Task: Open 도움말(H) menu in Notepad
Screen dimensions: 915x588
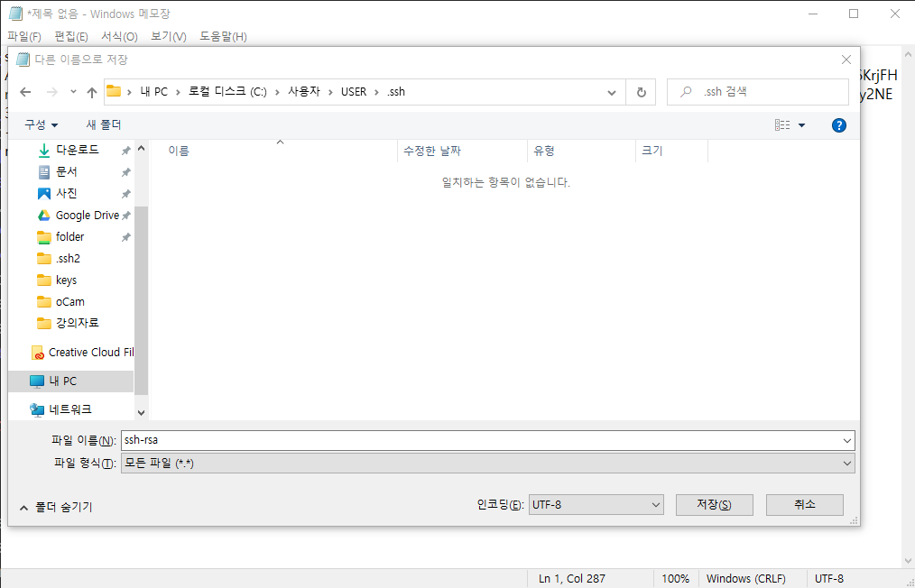Action: click(223, 37)
